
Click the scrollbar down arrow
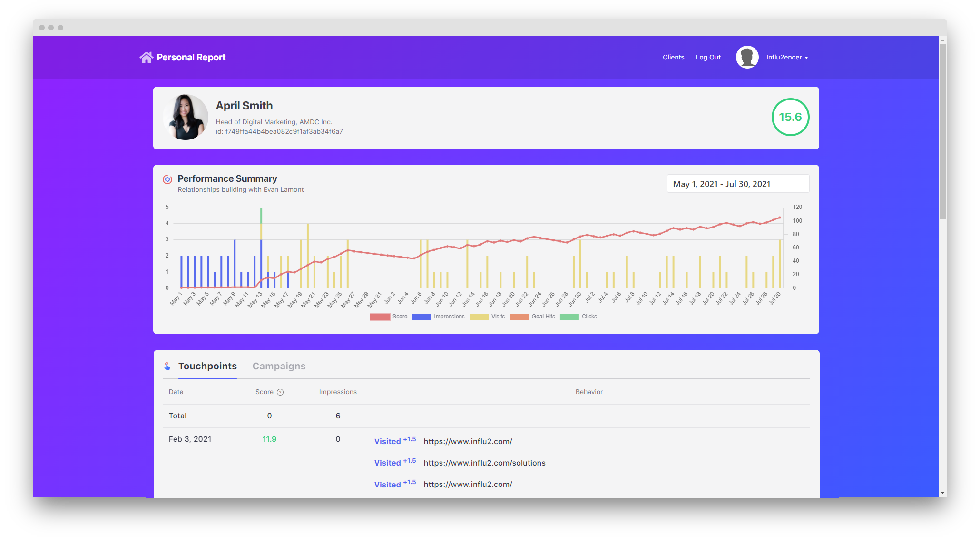pyautogui.click(x=942, y=494)
